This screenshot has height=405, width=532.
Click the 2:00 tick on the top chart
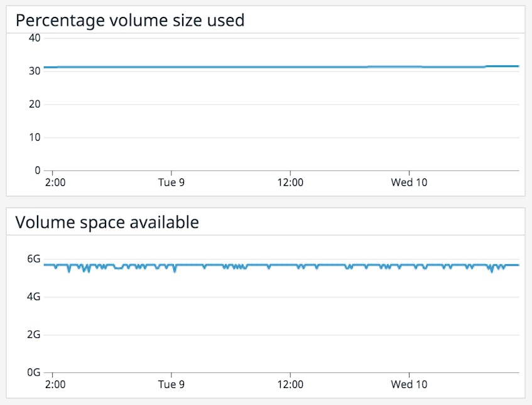(x=55, y=183)
